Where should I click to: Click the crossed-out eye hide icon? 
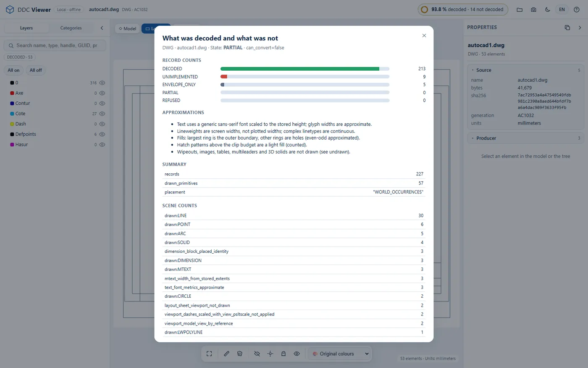pos(257,354)
